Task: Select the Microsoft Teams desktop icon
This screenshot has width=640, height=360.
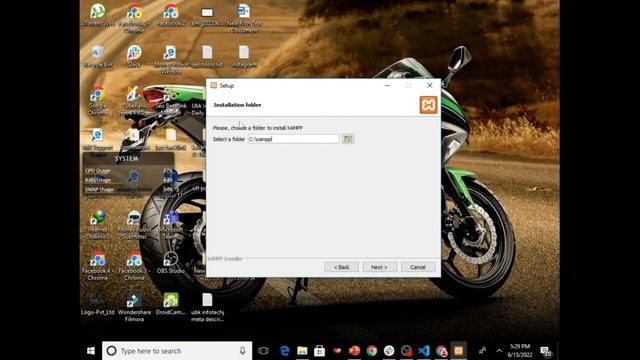Action: [x=171, y=224]
